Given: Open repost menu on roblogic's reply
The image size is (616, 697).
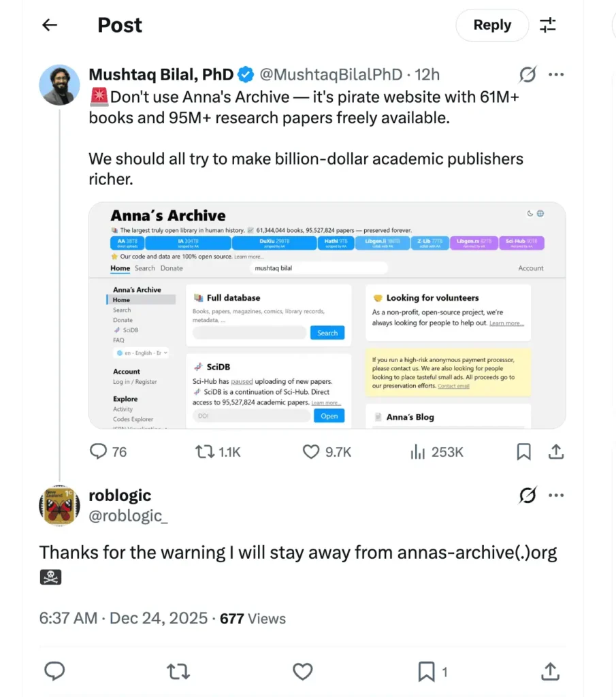Looking at the screenshot, I should (178, 672).
